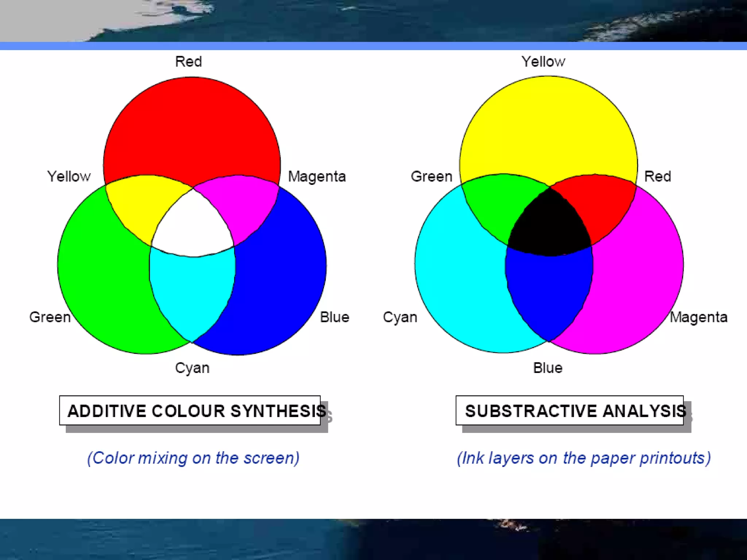Click the 'Color mixing on the screen' caption
Image resolution: width=747 pixels, height=560 pixels.
coord(193,458)
